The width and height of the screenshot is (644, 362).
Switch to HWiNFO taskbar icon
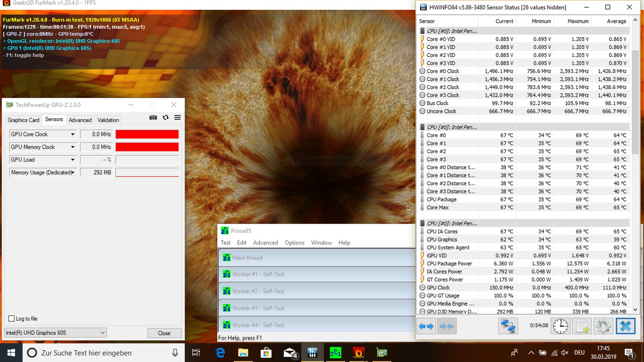pyautogui.click(x=312, y=353)
